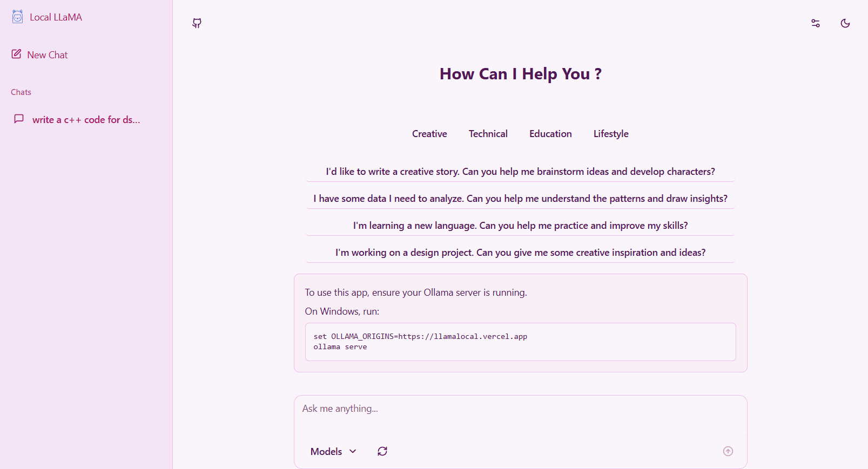Viewport: 868px width, 469px height.
Task: Select the data analysis prompt suggestion
Action: click(x=521, y=199)
